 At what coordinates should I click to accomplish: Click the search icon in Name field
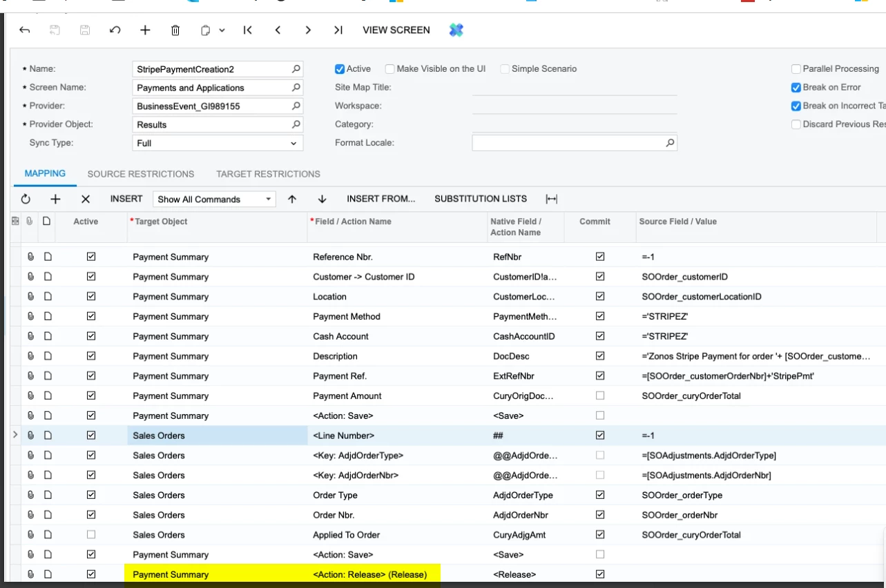point(296,69)
